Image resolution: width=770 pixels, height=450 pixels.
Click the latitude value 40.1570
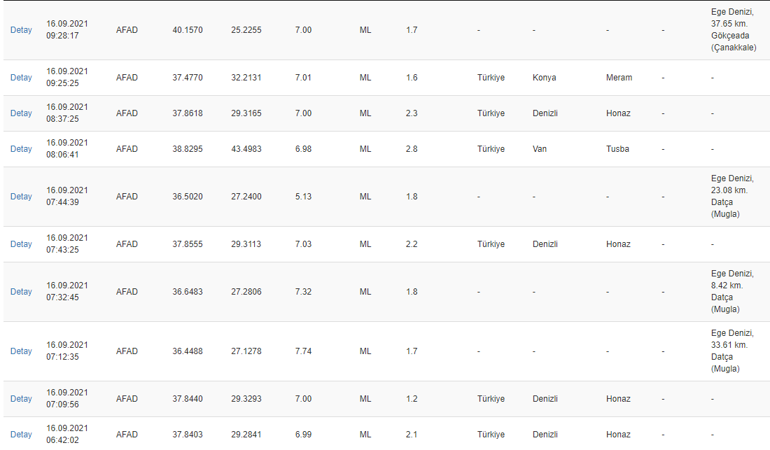coord(188,30)
